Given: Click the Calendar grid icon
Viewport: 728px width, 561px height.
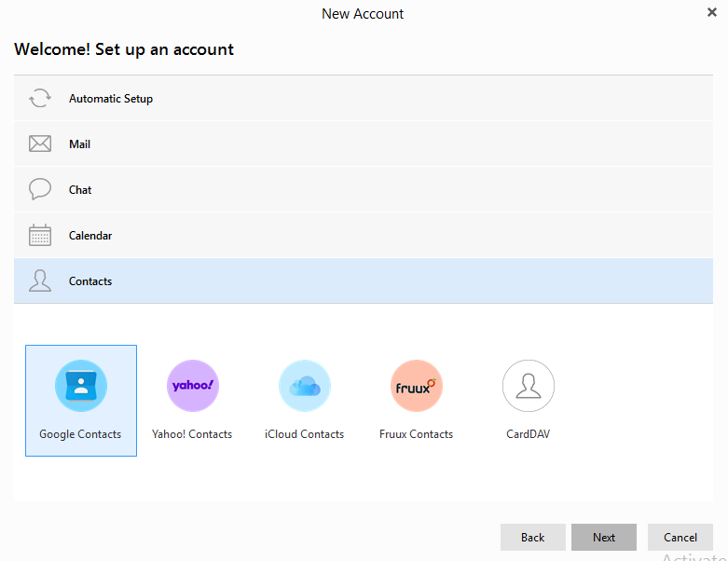Looking at the screenshot, I should tap(40, 236).
